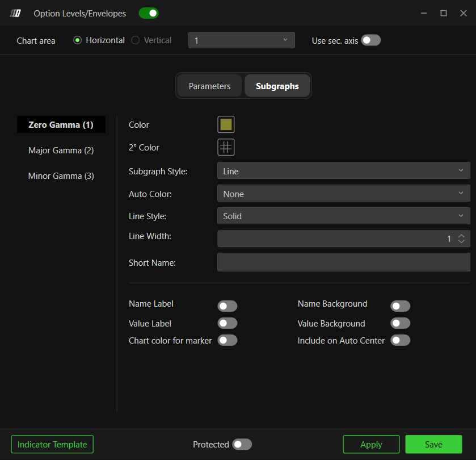Increase the Line Width value
Screen dimensions: 476x460
461,236
